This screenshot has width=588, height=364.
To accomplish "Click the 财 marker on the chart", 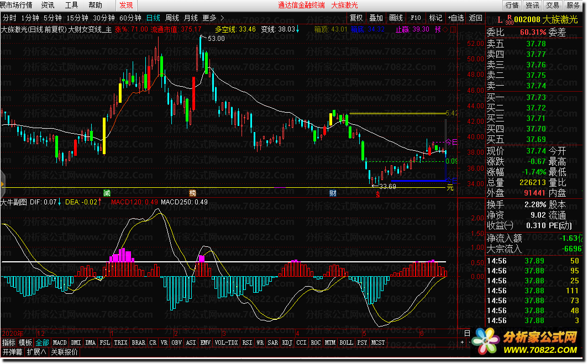I will pos(333,193).
